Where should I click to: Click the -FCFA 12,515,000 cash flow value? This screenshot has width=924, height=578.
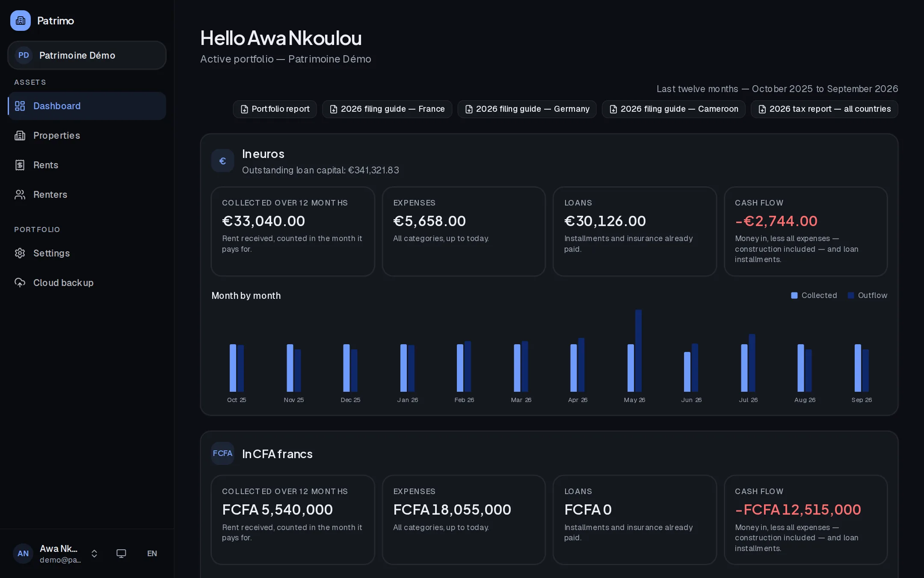point(798,509)
